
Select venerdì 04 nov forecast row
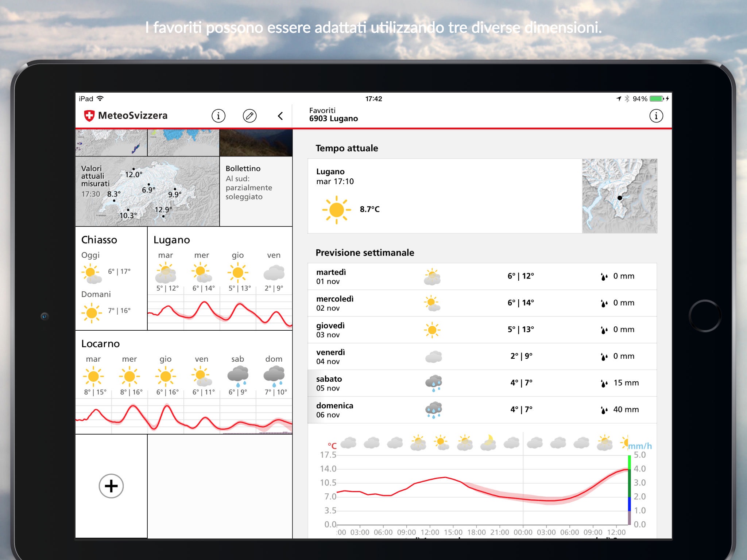(x=482, y=356)
